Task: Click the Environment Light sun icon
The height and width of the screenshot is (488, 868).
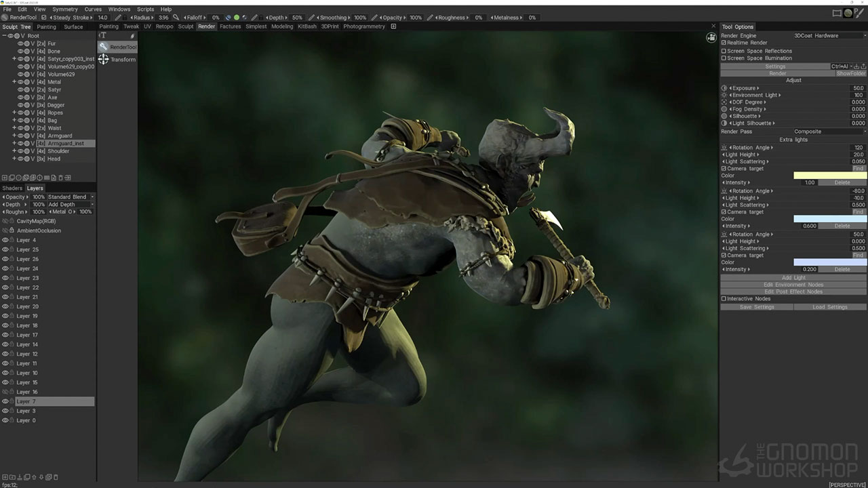Action: [724, 95]
